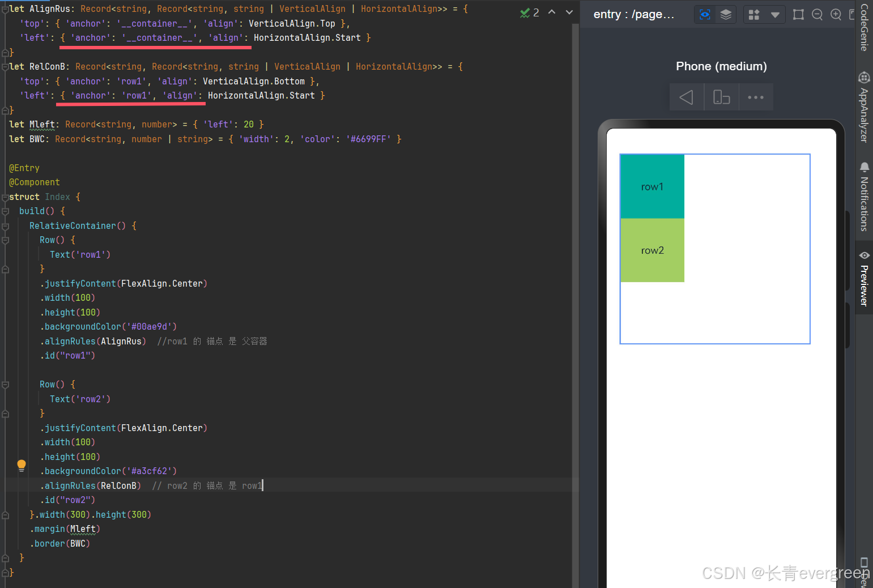The width and height of the screenshot is (873, 588).
Task: Click '.alignRules(RelConB)' call in code
Action: pyautogui.click(x=91, y=485)
